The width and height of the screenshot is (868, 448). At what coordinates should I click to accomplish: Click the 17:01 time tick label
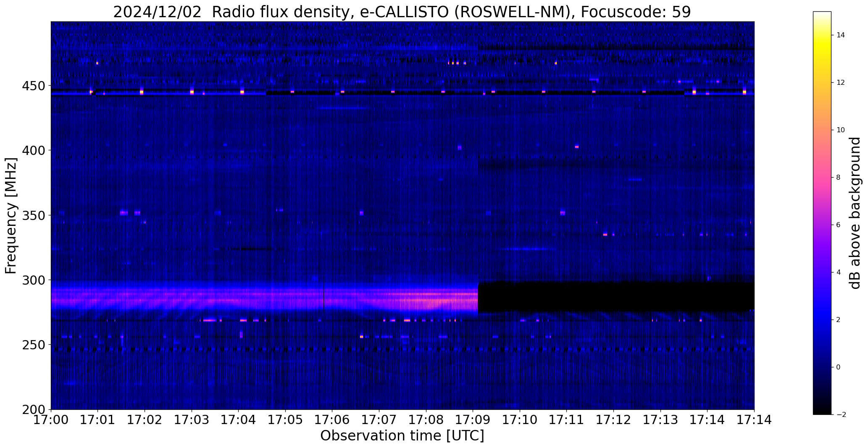pos(98,420)
